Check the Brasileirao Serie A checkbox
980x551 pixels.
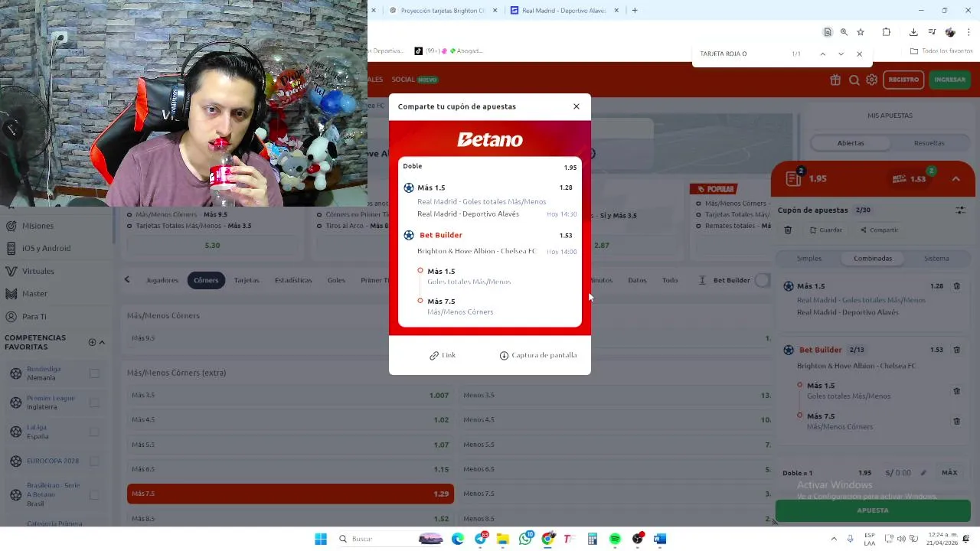[94, 494]
